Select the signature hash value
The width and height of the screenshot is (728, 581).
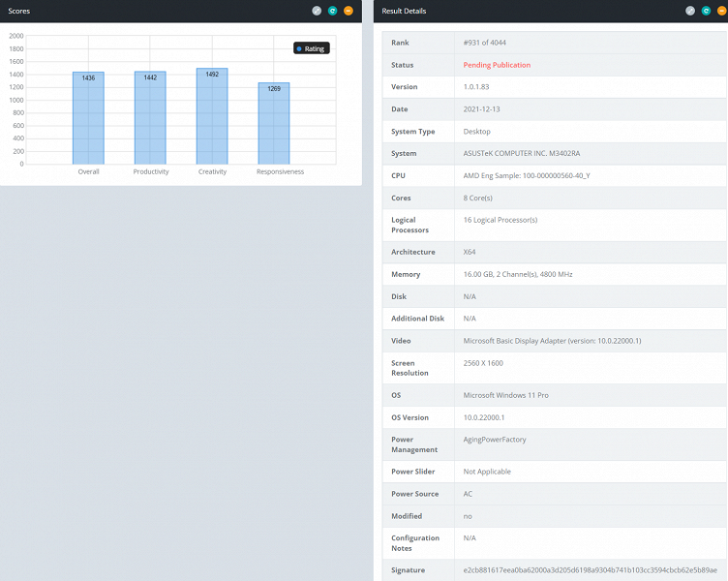tap(591, 570)
